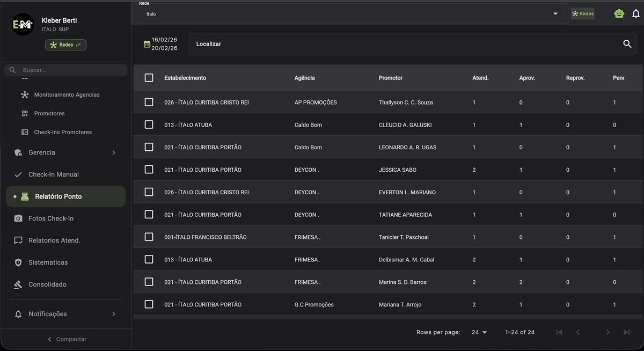Collapse sidebar with Compactar button
The height and width of the screenshot is (351, 644).
[66, 339]
